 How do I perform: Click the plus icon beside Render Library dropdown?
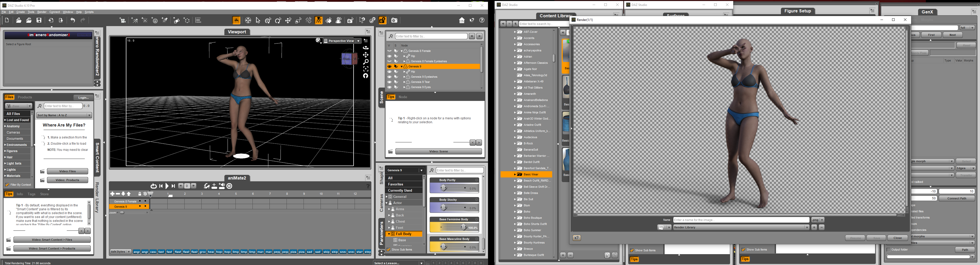pos(814,227)
